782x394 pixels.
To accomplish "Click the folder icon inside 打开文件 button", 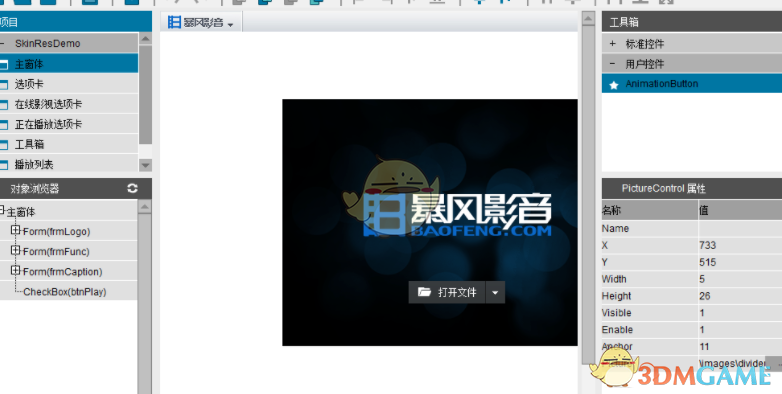I will tap(424, 292).
